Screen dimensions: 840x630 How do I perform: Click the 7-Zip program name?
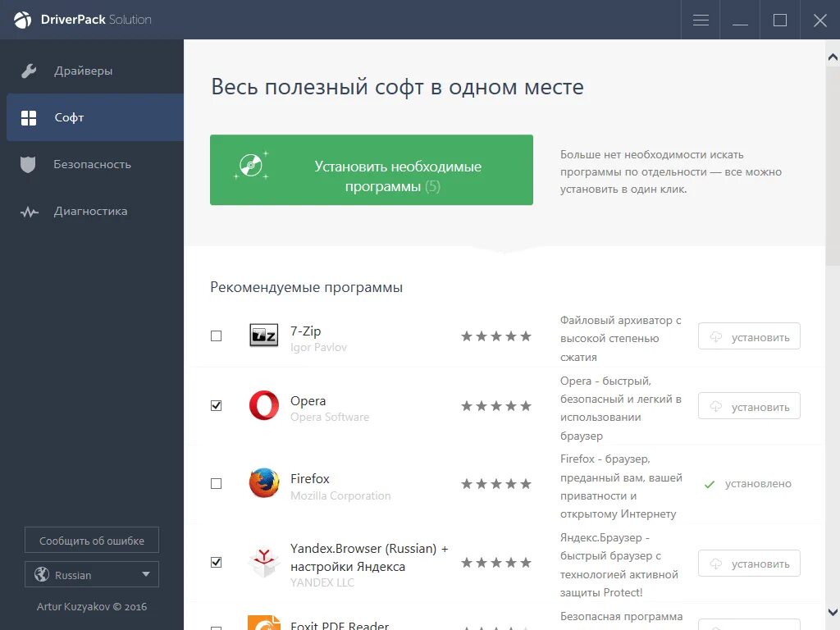click(305, 331)
